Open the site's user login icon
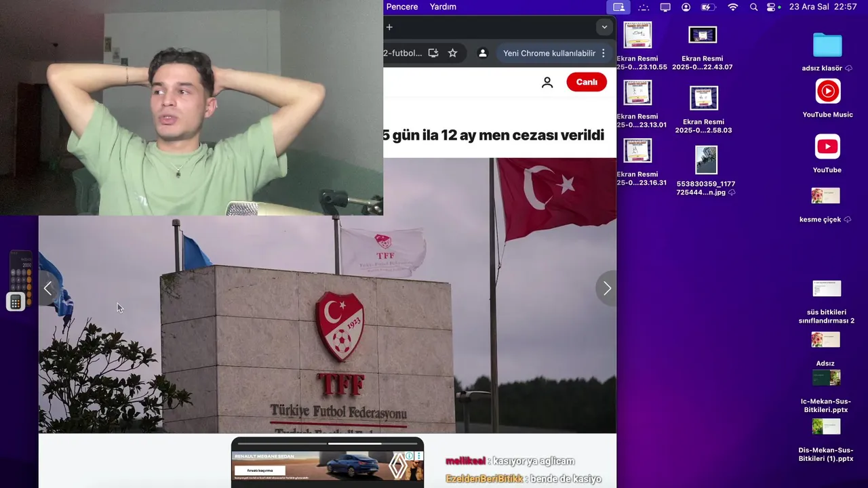This screenshot has width=868, height=488. coord(547,83)
